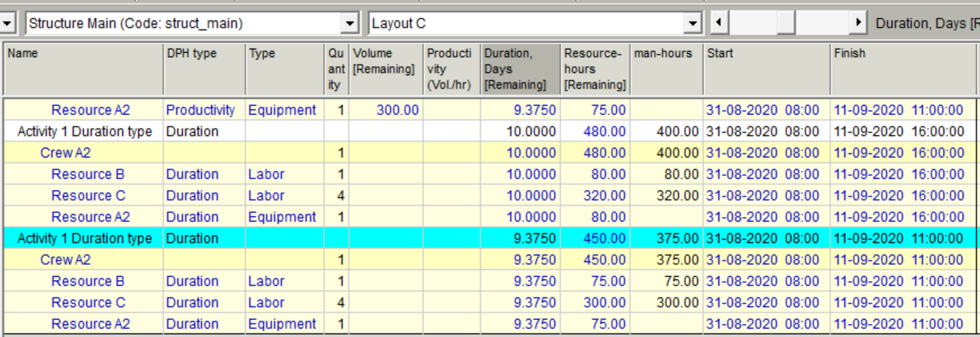
Task: Click the 300.00 resource-hours cell for Resource C
Action: pyautogui.click(x=595, y=303)
